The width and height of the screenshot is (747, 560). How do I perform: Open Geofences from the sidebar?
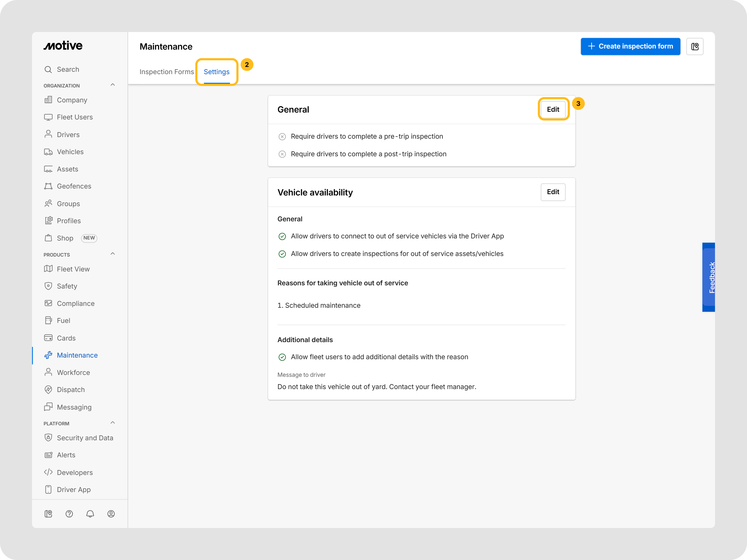74,186
